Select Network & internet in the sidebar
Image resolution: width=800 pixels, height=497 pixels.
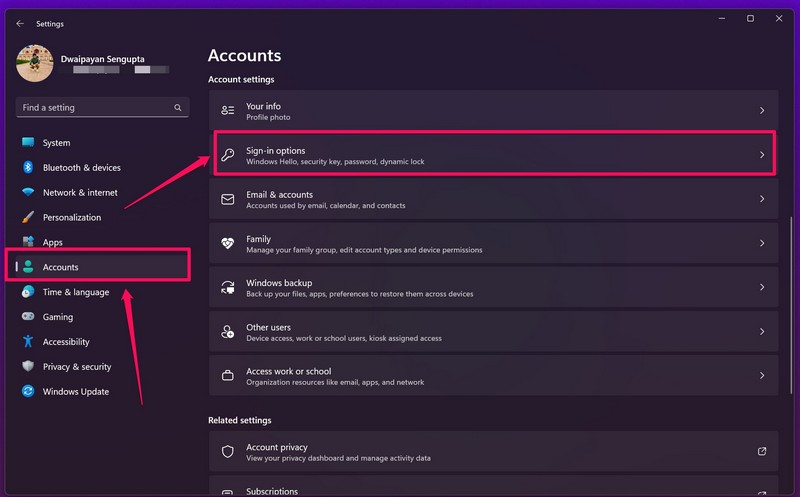point(80,193)
